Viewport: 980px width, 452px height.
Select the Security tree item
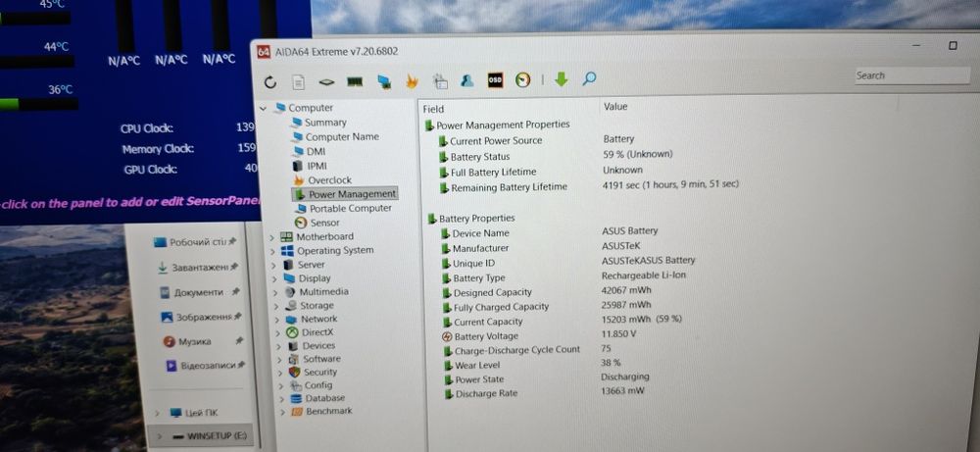[x=314, y=372]
